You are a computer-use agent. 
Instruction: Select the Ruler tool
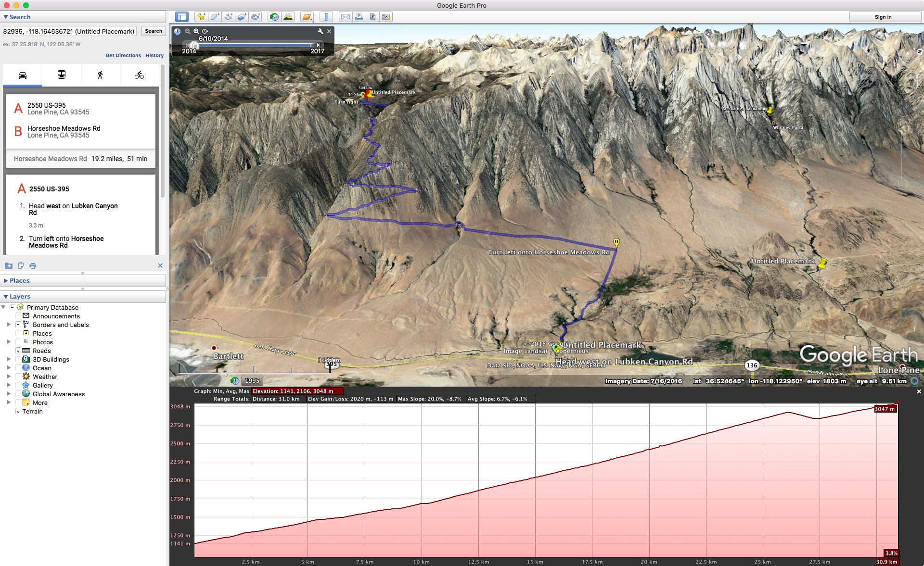pyautogui.click(x=326, y=17)
